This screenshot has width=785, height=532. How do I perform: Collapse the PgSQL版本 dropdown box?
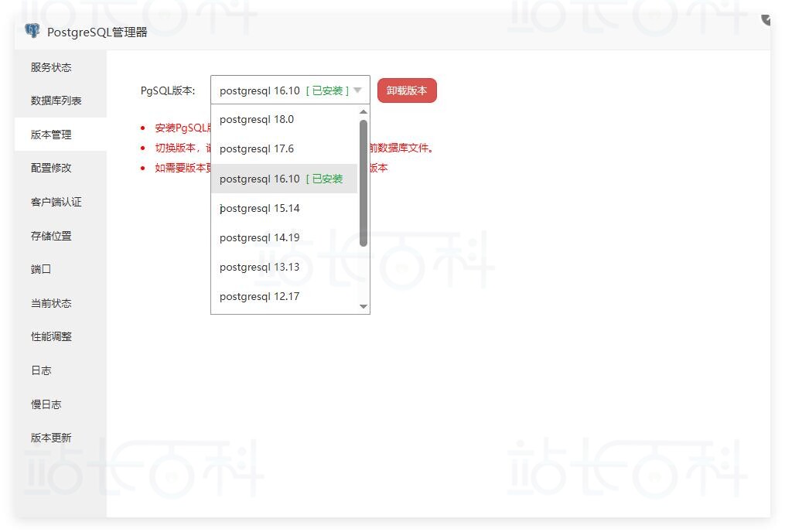[290, 90]
